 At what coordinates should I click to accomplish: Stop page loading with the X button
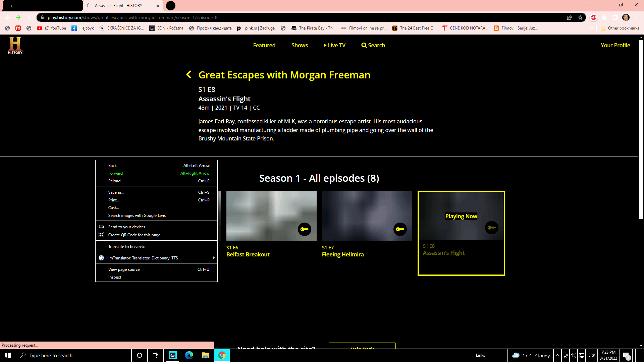[x=29, y=17]
